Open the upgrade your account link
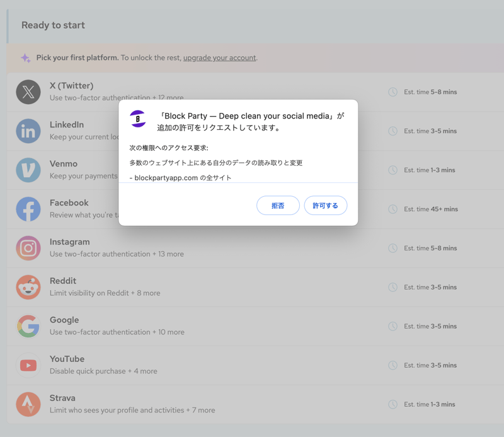The width and height of the screenshot is (504, 437). click(x=219, y=57)
